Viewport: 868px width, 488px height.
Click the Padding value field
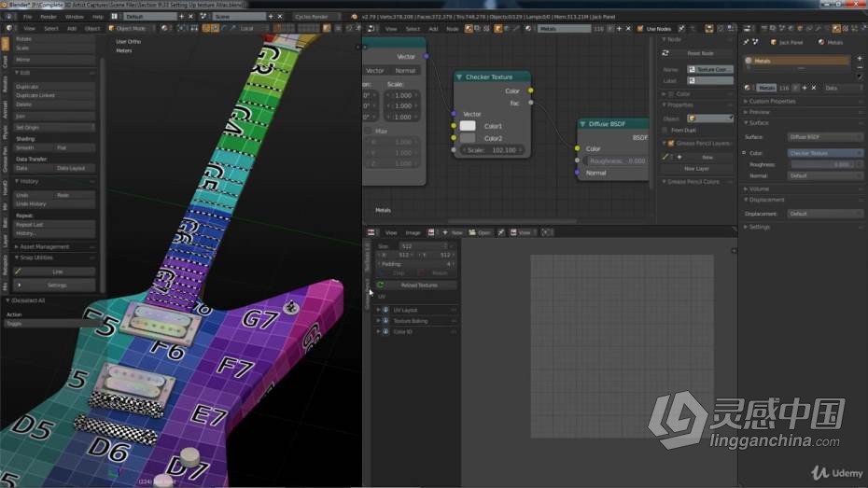[x=416, y=264]
